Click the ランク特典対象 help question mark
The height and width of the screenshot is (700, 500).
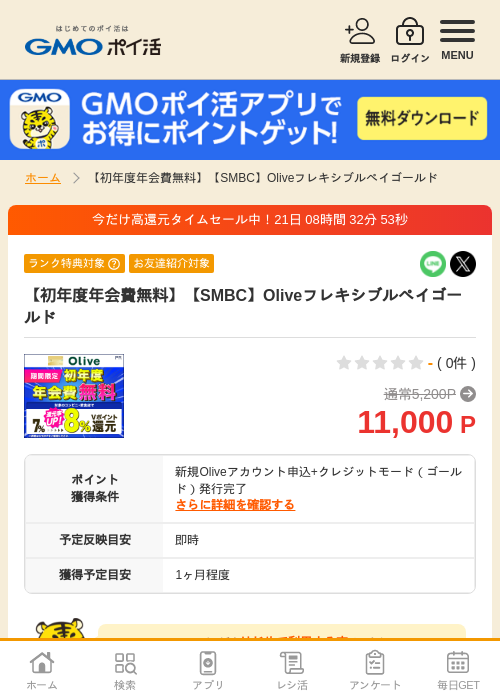click(114, 264)
